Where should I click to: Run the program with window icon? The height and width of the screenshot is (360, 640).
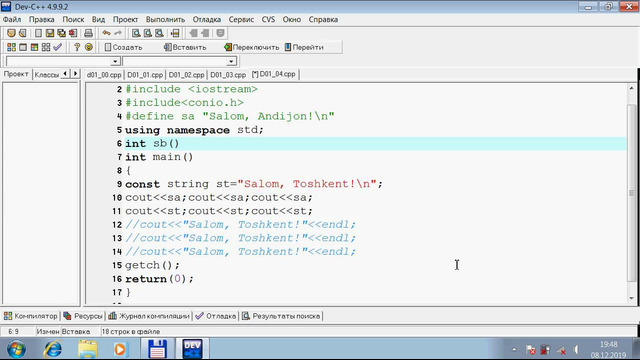click(23, 47)
